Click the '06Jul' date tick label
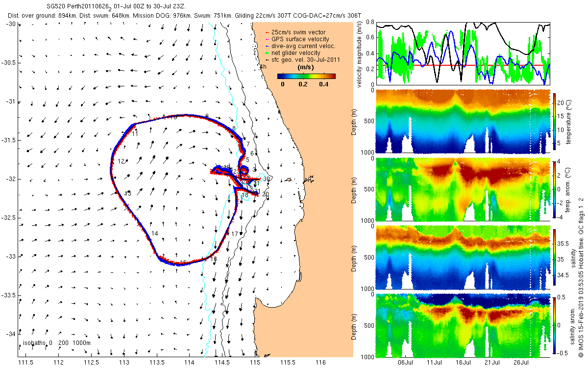The height and width of the screenshot is (368, 588). tap(405, 362)
